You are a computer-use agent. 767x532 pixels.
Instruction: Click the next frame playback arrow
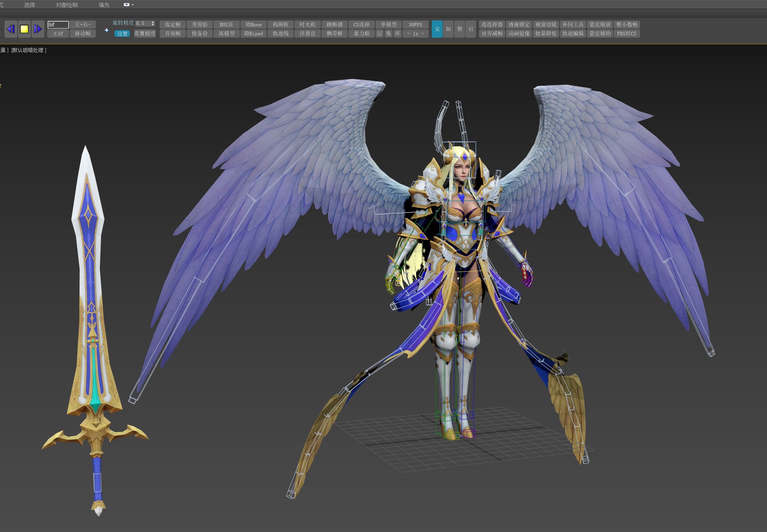(38, 29)
